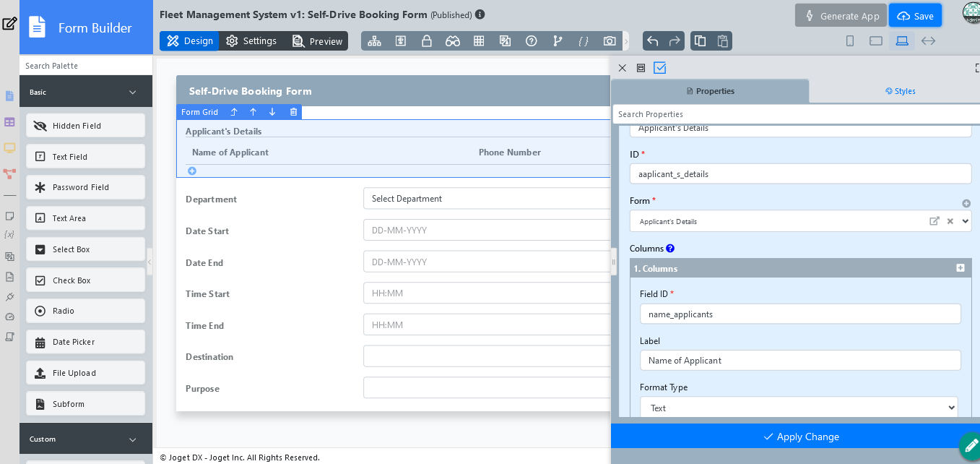The height and width of the screenshot is (464, 980).
Task: Switch to the mobile phone view
Action: (x=850, y=41)
